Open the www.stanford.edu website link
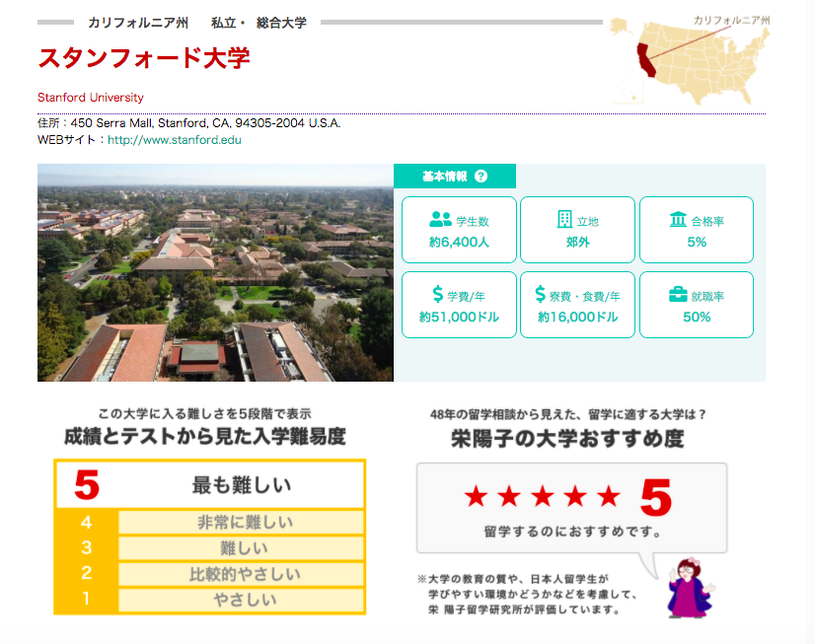The image size is (815, 644). pyautogui.click(x=174, y=140)
